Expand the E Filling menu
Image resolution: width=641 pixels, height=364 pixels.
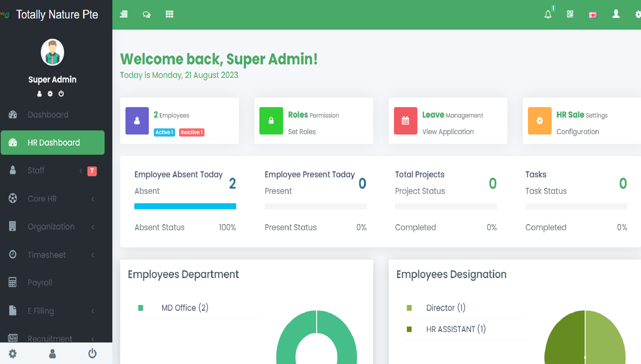coord(53,310)
